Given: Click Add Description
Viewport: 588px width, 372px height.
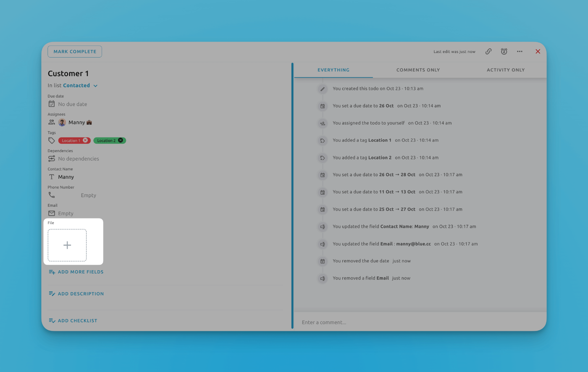Looking at the screenshot, I should [x=76, y=293].
